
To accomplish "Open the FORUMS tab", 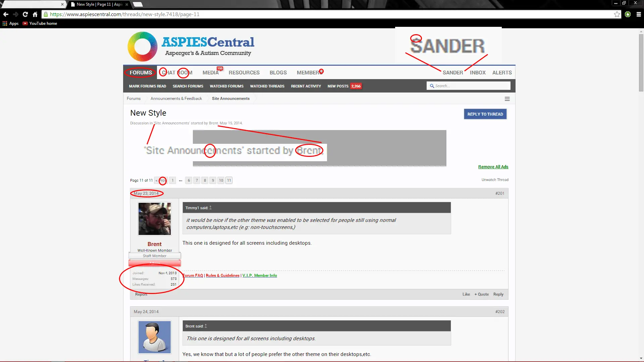I will click(141, 72).
